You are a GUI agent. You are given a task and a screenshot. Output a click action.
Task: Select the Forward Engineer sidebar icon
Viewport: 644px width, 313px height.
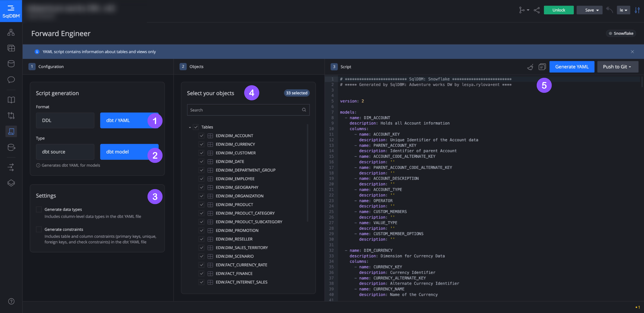[11, 131]
